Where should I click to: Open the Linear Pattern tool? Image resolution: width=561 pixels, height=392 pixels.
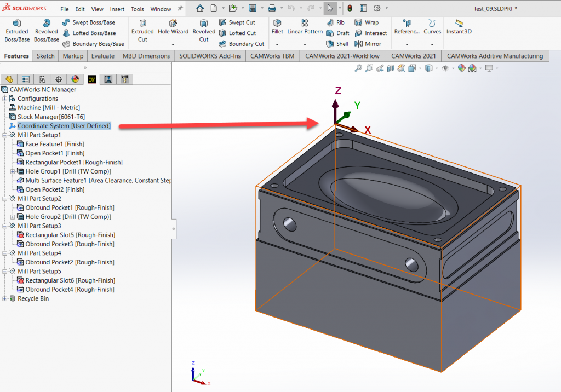[305, 27]
